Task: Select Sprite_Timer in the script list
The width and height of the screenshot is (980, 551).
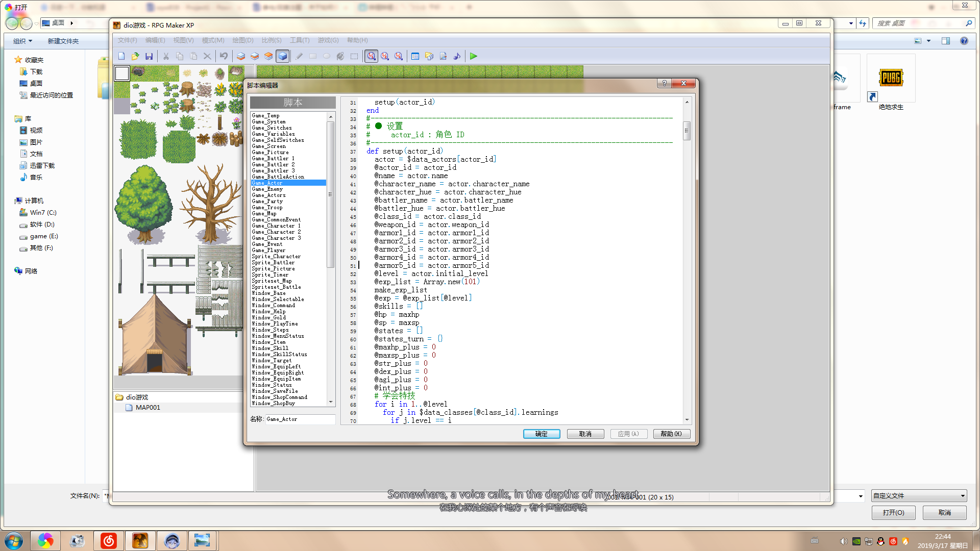Action: click(288, 274)
